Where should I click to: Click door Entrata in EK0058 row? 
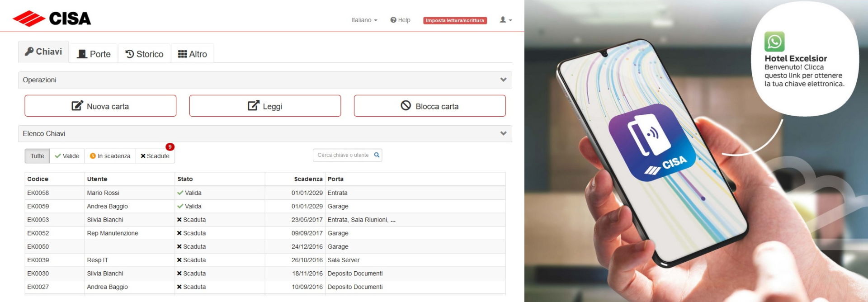point(337,193)
